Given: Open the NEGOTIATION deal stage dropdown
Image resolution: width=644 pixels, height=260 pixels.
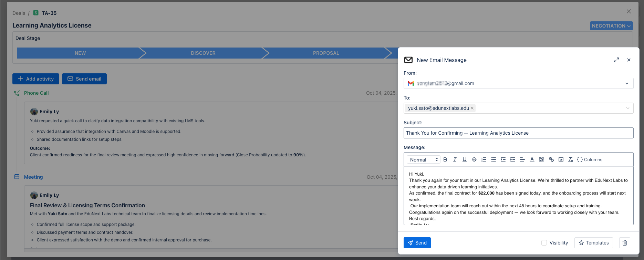Looking at the screenshot, I should coord(611,26).
